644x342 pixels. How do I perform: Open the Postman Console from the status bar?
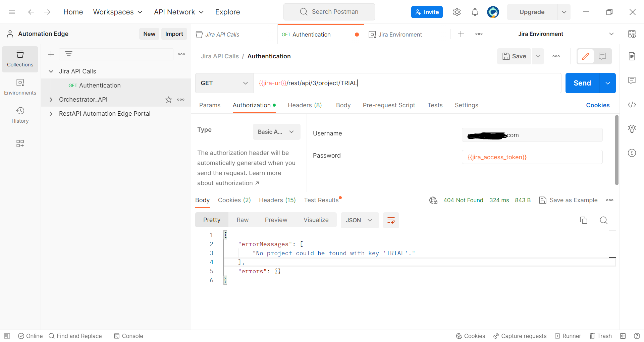tap(128, 336)
